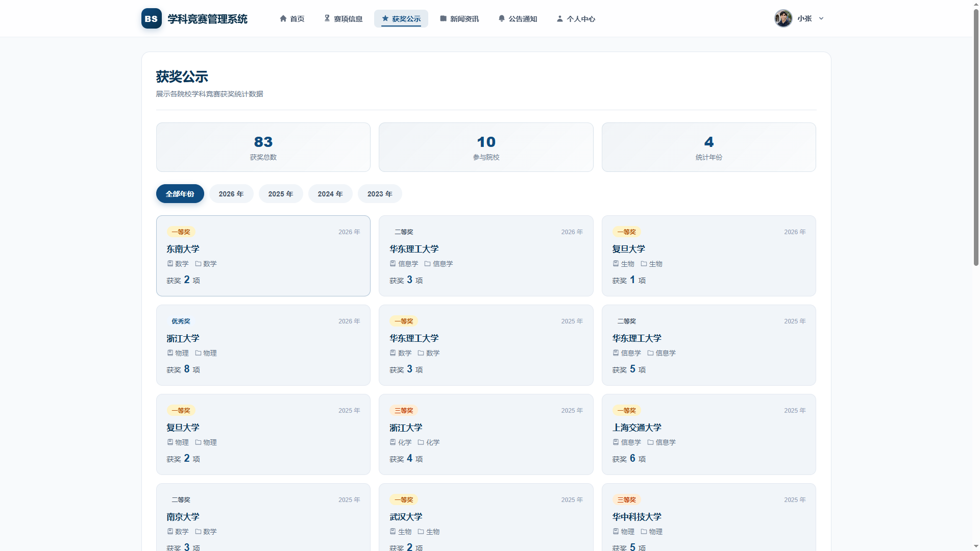Viewport: 980px width, 551px height.
Task: Click the home icon beside 首页
Action: point(283,18)
